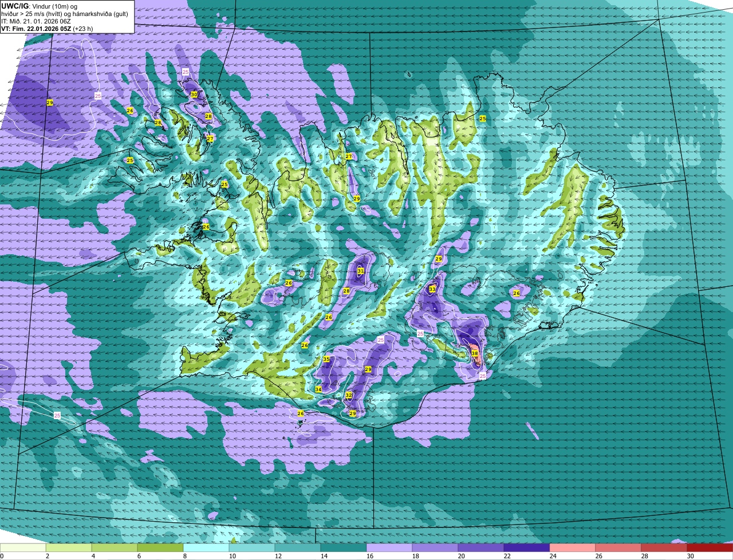The height and width of the screenshot is (560, 733).
Task: Click the legend scale number 24
Action: pos(553,556)
